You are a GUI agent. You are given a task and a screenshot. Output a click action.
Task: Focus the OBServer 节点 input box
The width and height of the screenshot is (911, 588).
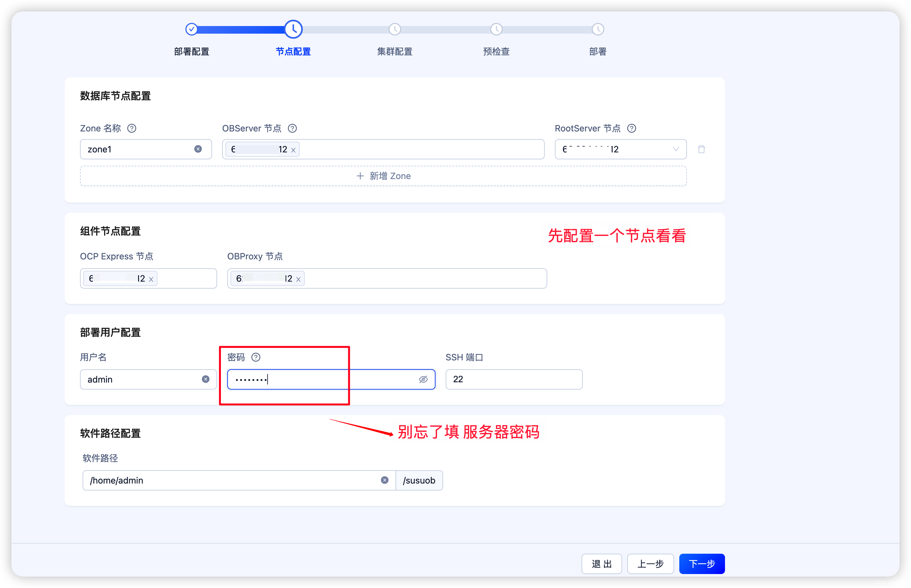click(x=383, y=149)
